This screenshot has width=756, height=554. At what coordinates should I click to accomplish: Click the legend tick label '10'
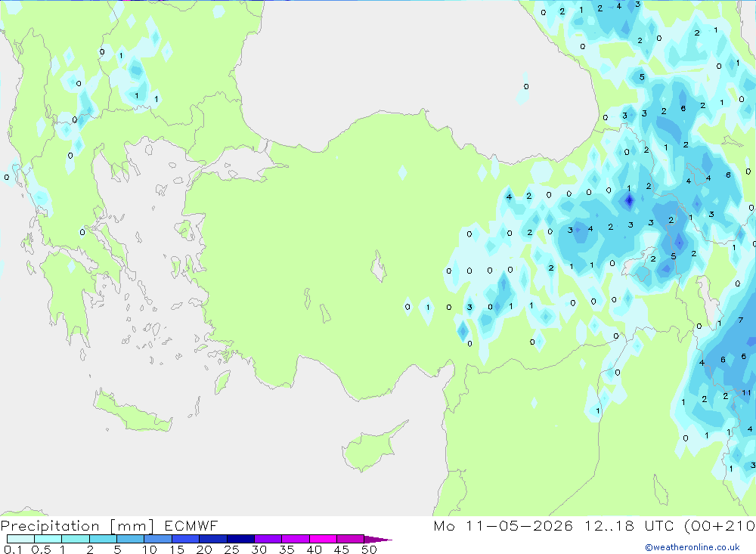pos(150,549)
